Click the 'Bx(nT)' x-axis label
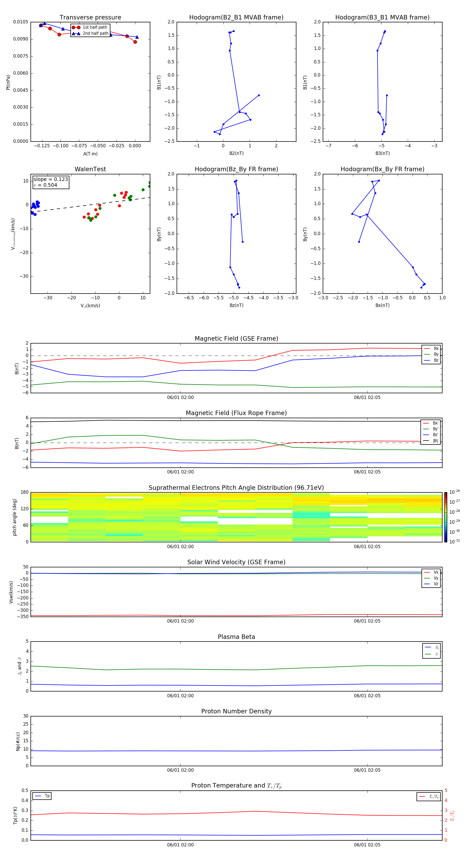The height and width of the screenshot is (868, 473). pyautogui.click(x=382, y=305)
